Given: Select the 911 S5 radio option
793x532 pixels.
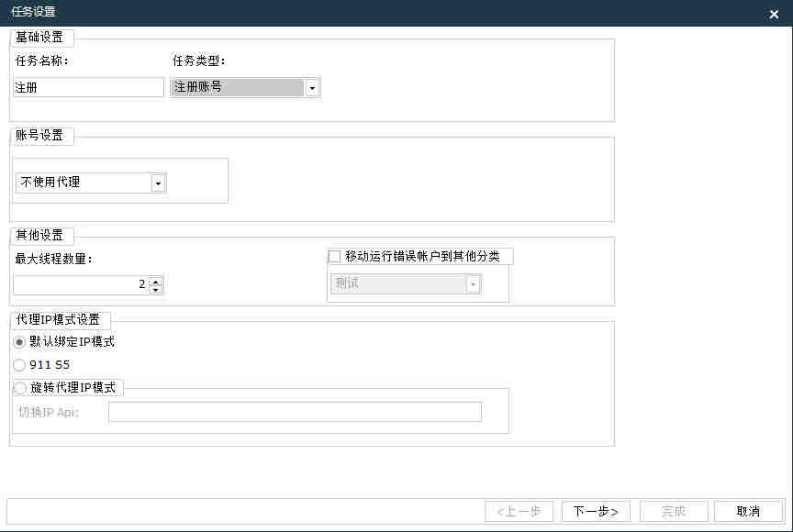Looking at the screenshot, I should [x=19, y=364].
